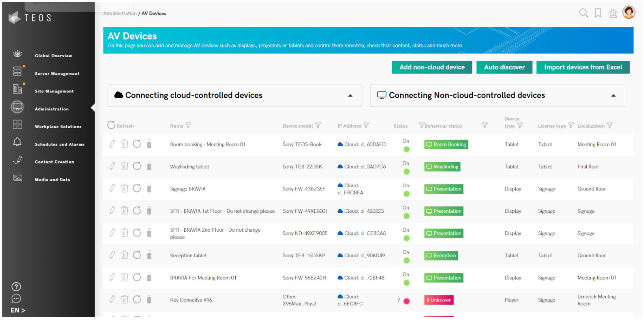Click the Schedules and Alarms bell icon
The width and height of the screenshot is (644, 321).
pyautogui.click(x=17, y=142)
